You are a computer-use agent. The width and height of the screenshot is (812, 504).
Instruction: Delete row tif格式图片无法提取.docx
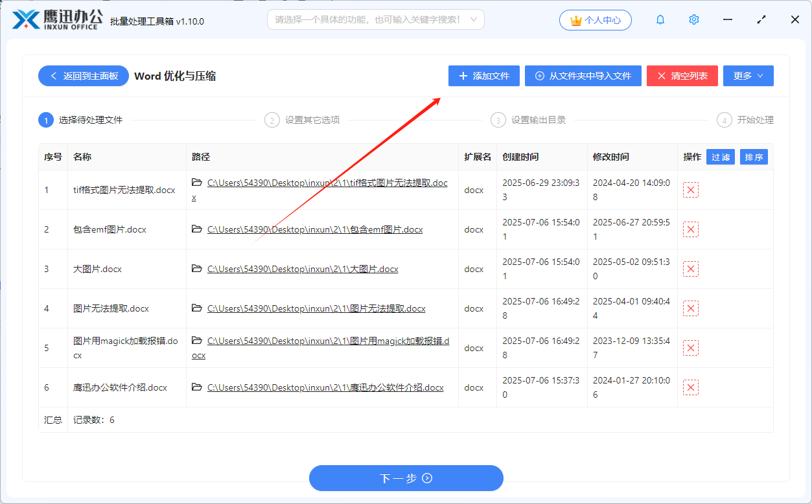(691, 190)
